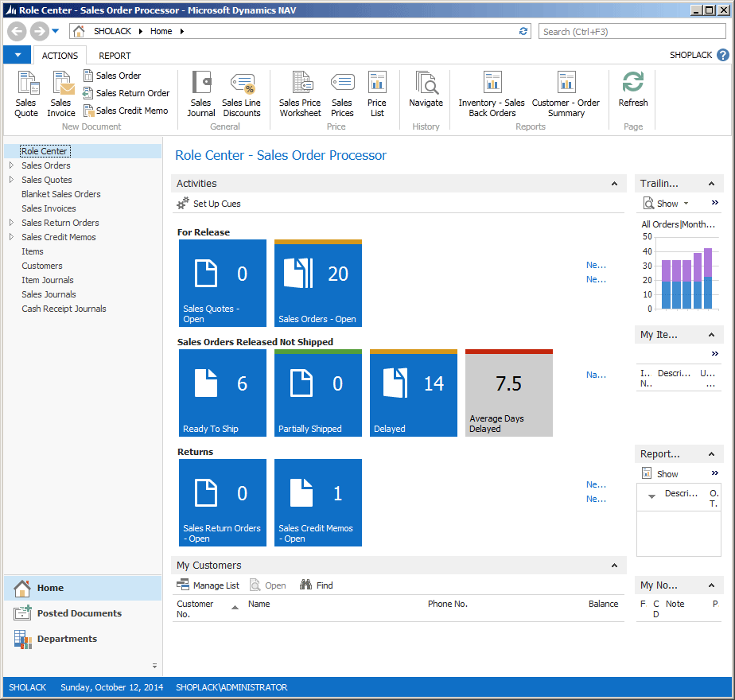Run Inventory - Sales Back Orders report
Screen dimensions: 735x700
coord(492,94)
